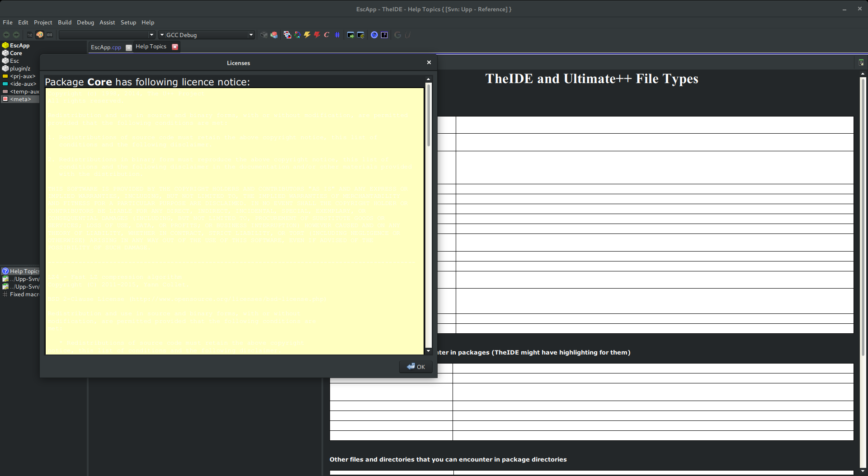Click the red letter C toolbar icon
Screen dimensions: 868x476
(326, 35)
